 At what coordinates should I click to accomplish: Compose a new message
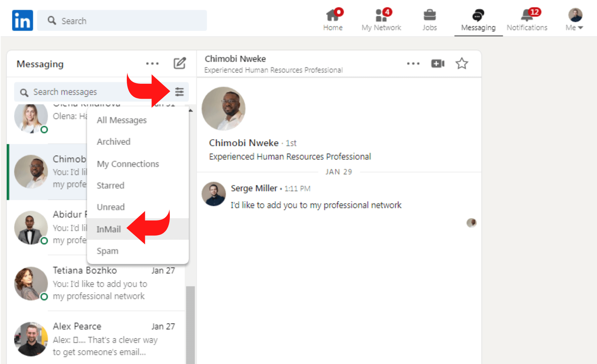(180, 63)
